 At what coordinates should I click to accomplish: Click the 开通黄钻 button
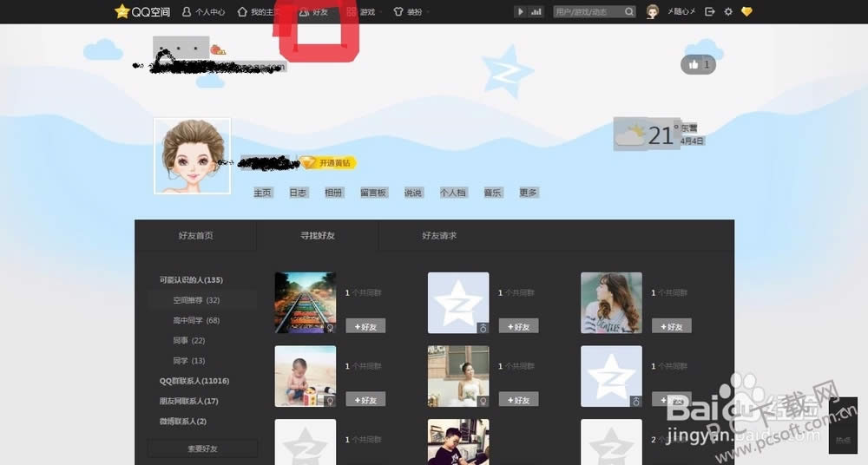328,163
